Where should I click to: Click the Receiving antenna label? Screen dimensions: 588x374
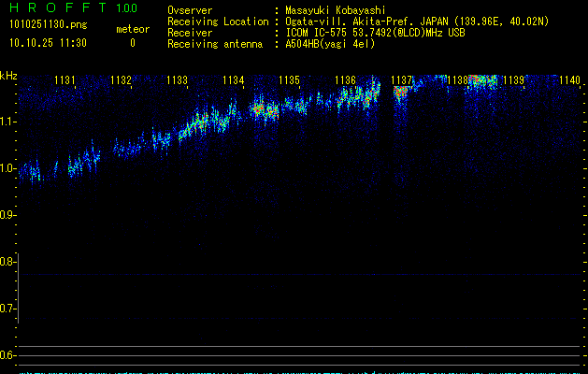215,44
